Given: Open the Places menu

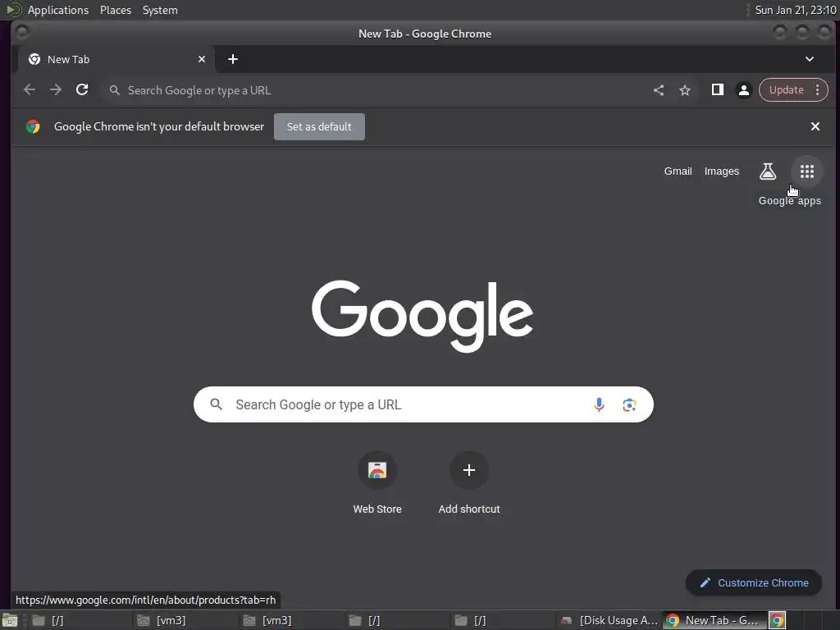Looking at the screenshot, I should click(115, 10).
